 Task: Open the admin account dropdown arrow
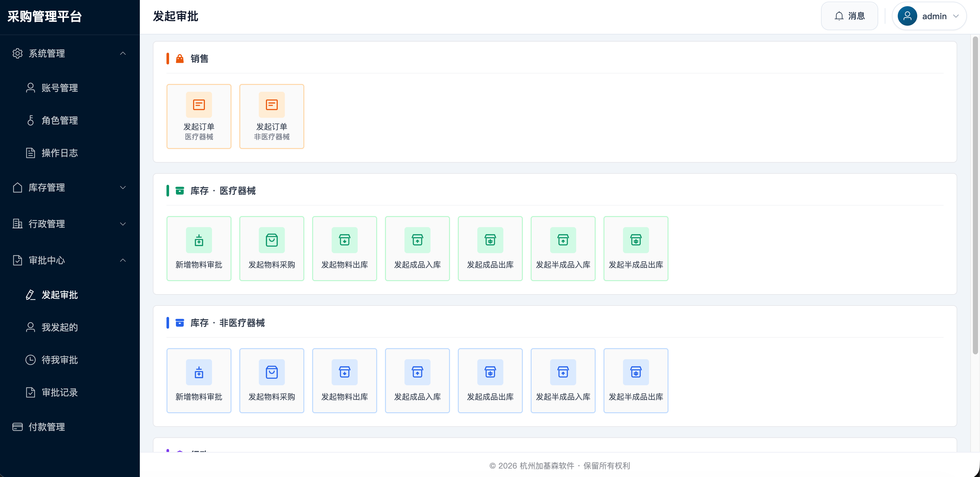click(956, 16)
